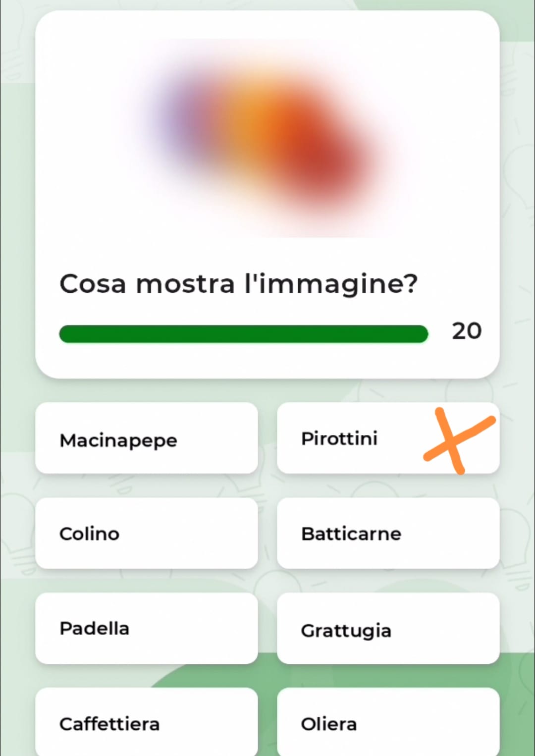Image resolution: width=535 pixels, height=756 pixels.
Task: Click the question text Cosa mostra l'immagine?
Action: 238,284
